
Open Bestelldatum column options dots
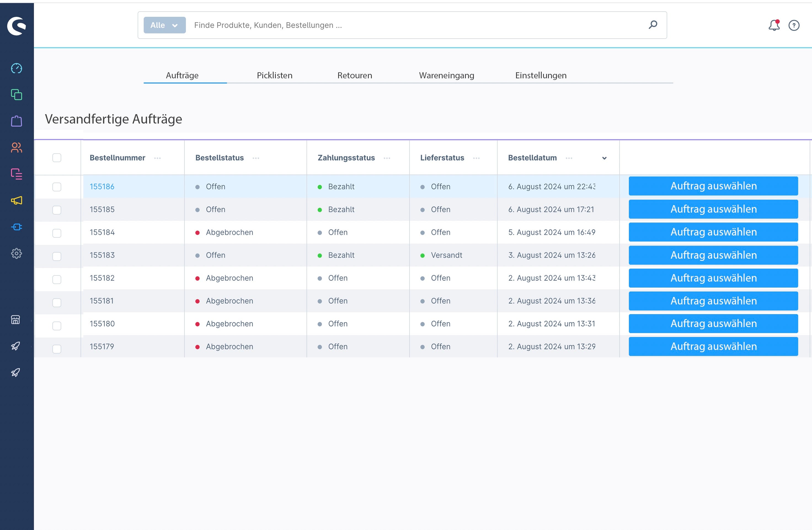[x=569, y=158]
